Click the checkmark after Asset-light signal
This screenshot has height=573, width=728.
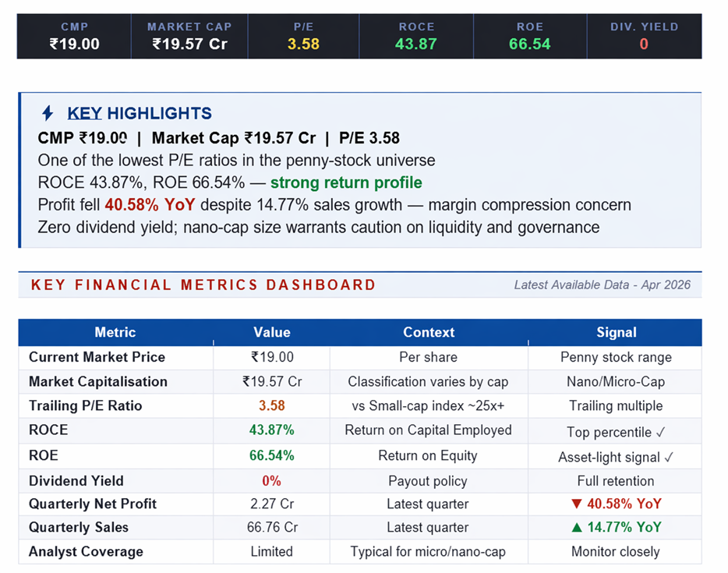point(667,456)
